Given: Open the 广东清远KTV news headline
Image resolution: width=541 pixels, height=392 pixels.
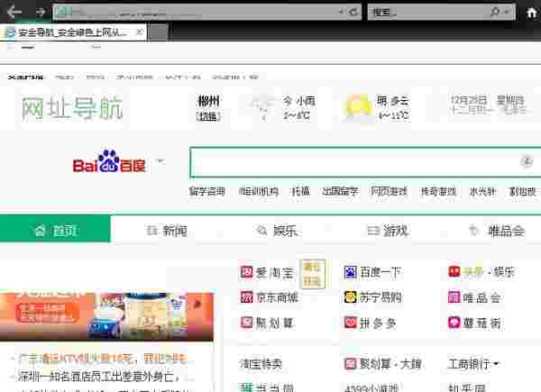Looking at the screenshot, I should coord(104,359).
